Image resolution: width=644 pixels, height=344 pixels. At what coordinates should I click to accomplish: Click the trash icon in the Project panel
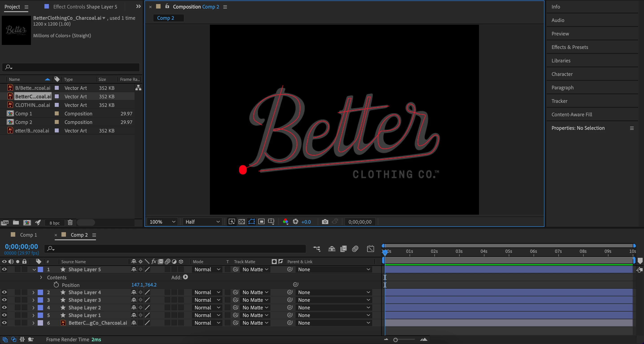pos(70,223)
